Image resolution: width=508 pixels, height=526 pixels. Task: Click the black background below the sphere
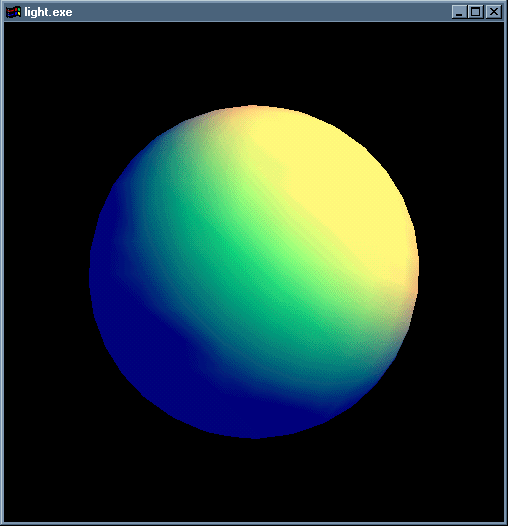pos(254,480)
